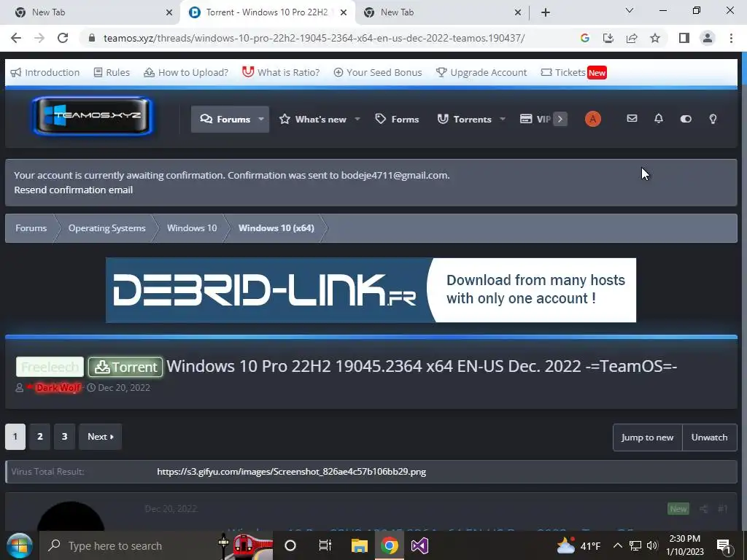
Task: Go to thread page 2
Action: [x=40, y=437]
